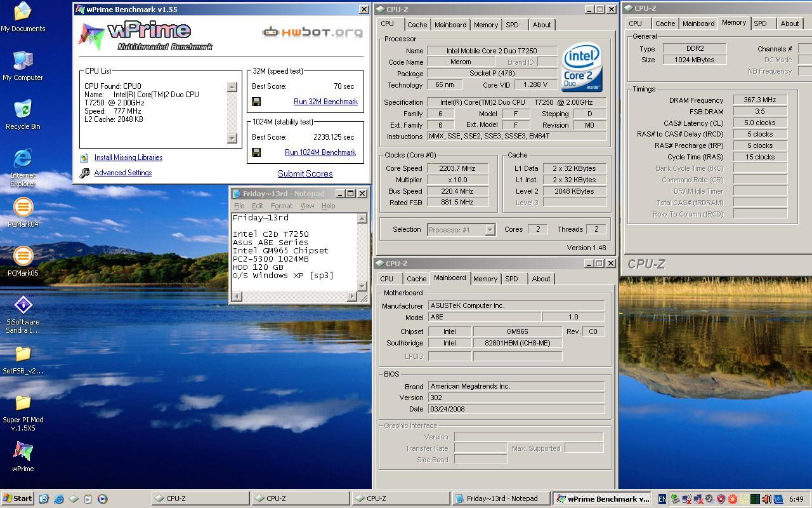Open Memory tab in CPU-Z Mainboard window

coord(485,279)
